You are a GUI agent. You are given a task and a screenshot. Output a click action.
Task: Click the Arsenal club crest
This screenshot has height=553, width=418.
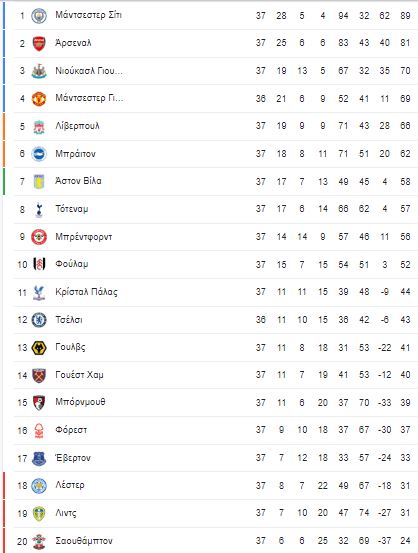pyautogui.click(x=39, y=43)
